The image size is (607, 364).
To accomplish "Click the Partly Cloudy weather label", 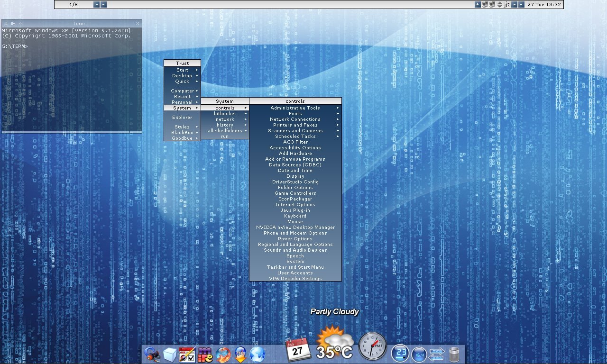I will pos(334,311).
